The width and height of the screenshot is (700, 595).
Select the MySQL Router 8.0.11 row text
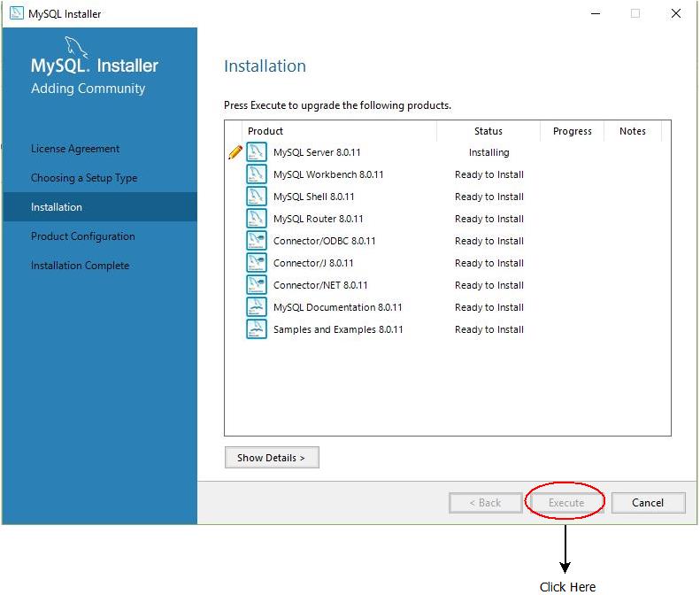pyautogui.click(x=318, y=219)
